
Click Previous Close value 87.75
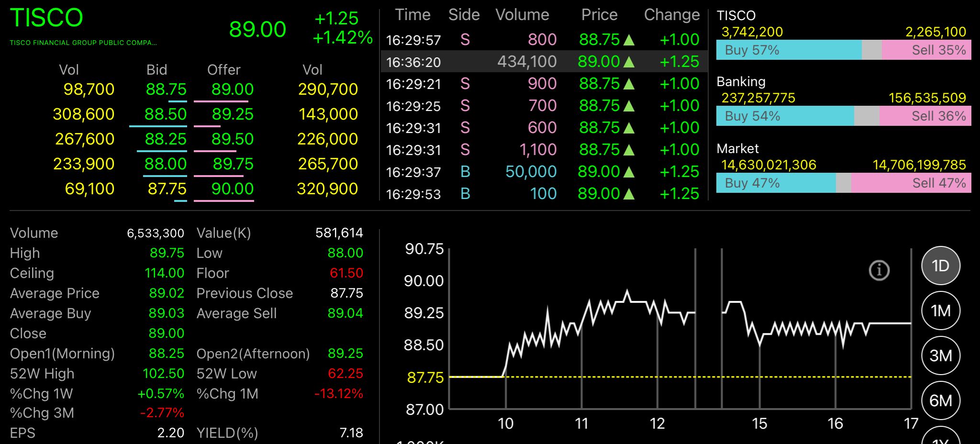click(x=346, y=293)
